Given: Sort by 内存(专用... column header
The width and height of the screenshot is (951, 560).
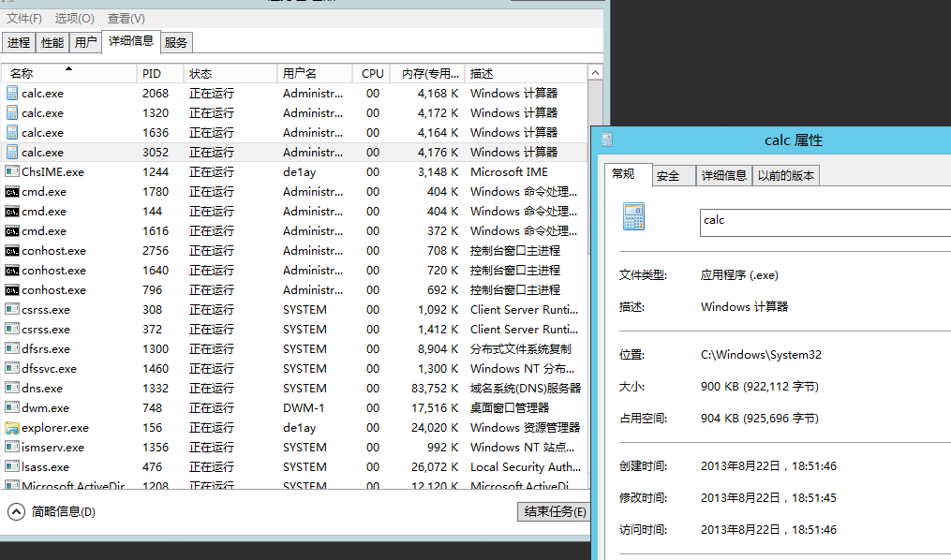Looking at the screenshot, I should (427, 73).
